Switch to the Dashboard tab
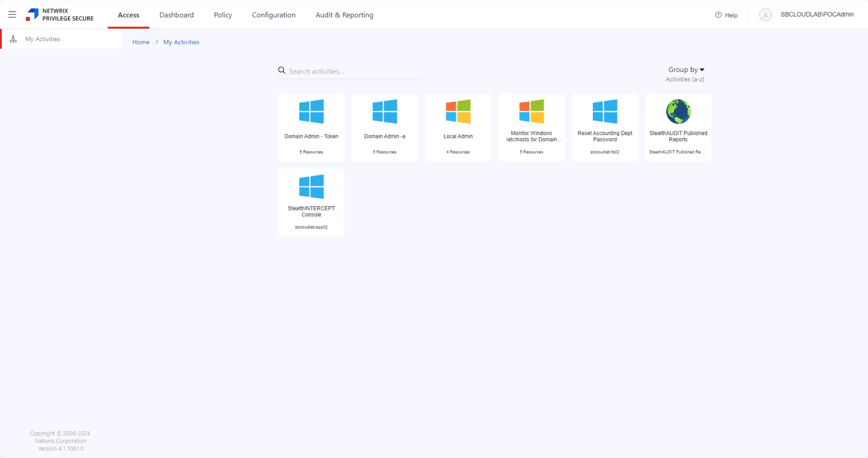Screen dimensions: 868x458 (176, 15)
